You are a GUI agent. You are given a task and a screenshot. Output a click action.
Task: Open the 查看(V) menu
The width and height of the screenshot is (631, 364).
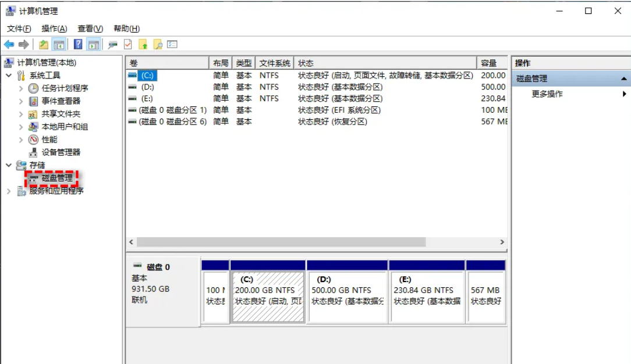(90, 28)
